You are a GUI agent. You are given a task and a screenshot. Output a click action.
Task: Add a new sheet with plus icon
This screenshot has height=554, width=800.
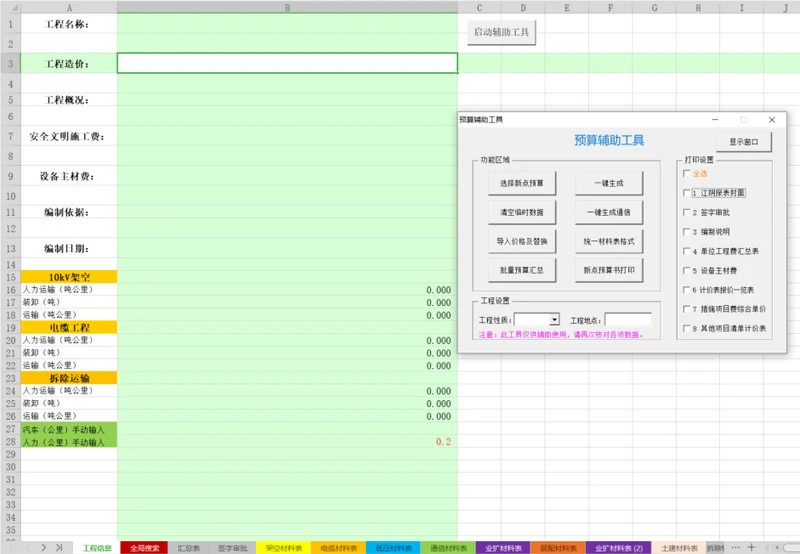pyautogui.click(x=751, y=547)
